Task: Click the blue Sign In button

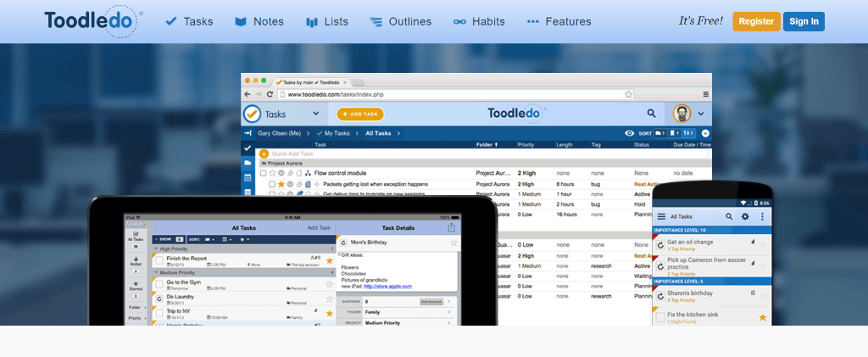Action: click(804, 21)
